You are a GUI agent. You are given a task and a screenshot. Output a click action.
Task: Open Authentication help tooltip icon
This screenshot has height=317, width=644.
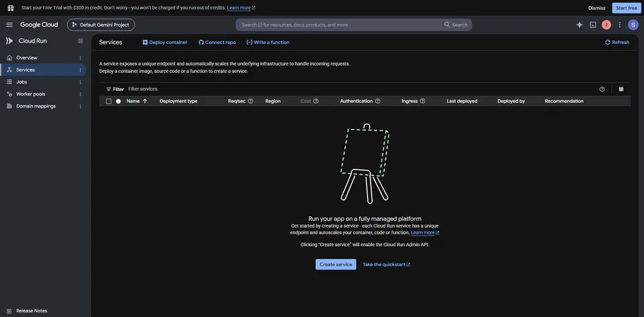pos(377,101)
